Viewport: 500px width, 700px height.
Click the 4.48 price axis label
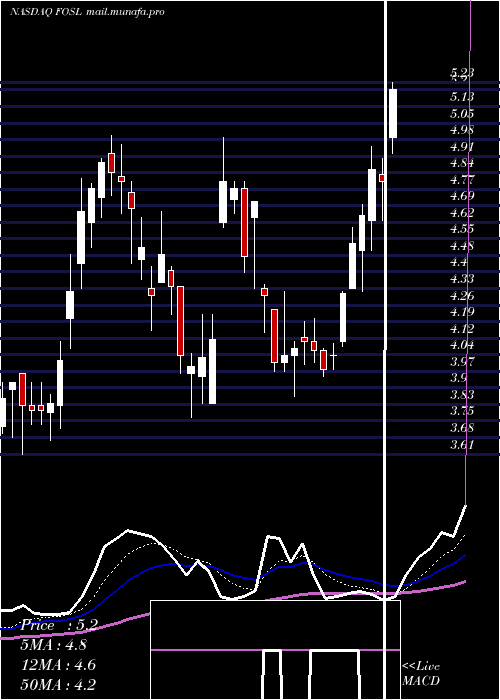[x=462, y=246]
